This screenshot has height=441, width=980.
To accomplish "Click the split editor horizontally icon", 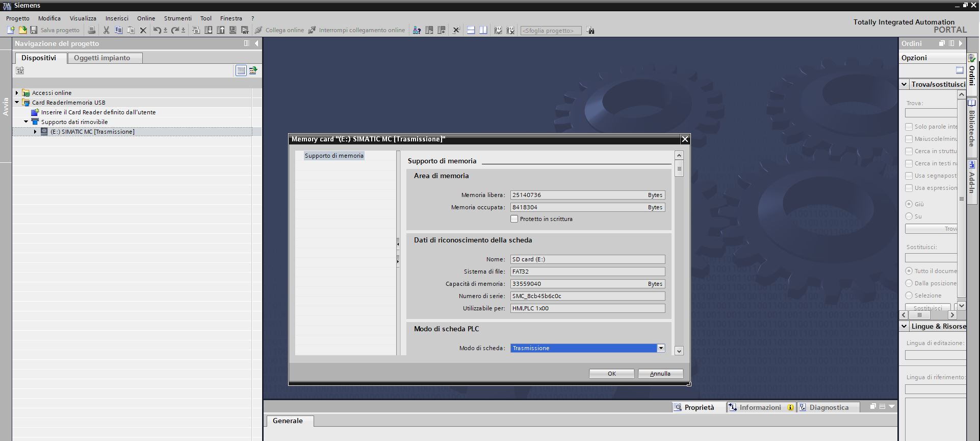I will (x=471, y=30).
